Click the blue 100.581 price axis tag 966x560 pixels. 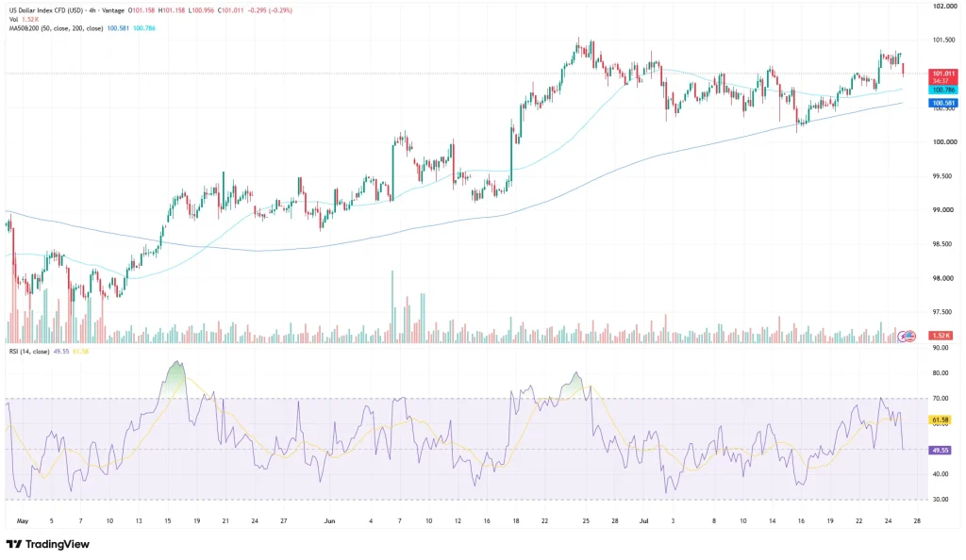click(x=943, y=104)
